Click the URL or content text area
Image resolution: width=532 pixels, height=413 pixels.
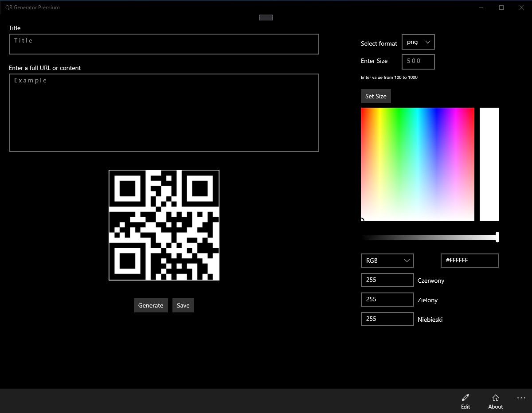[x=164, y=113]
